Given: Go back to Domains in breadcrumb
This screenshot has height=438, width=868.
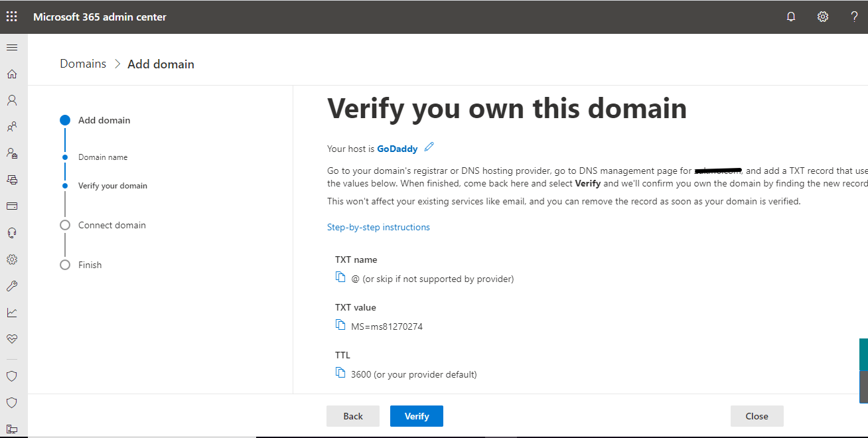Looking at the screenshot, I should coord(83,64).
